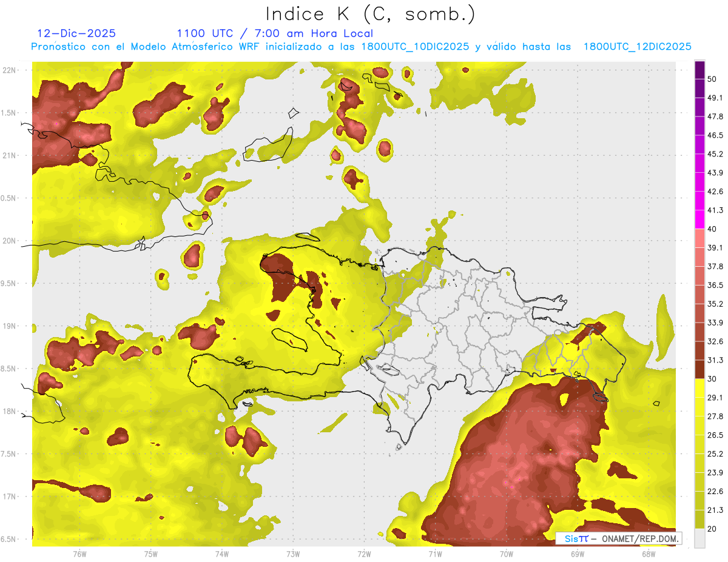Screen dimensions: 728x562
Task: Click the "72W" longitude label
Action: (364, 554)
